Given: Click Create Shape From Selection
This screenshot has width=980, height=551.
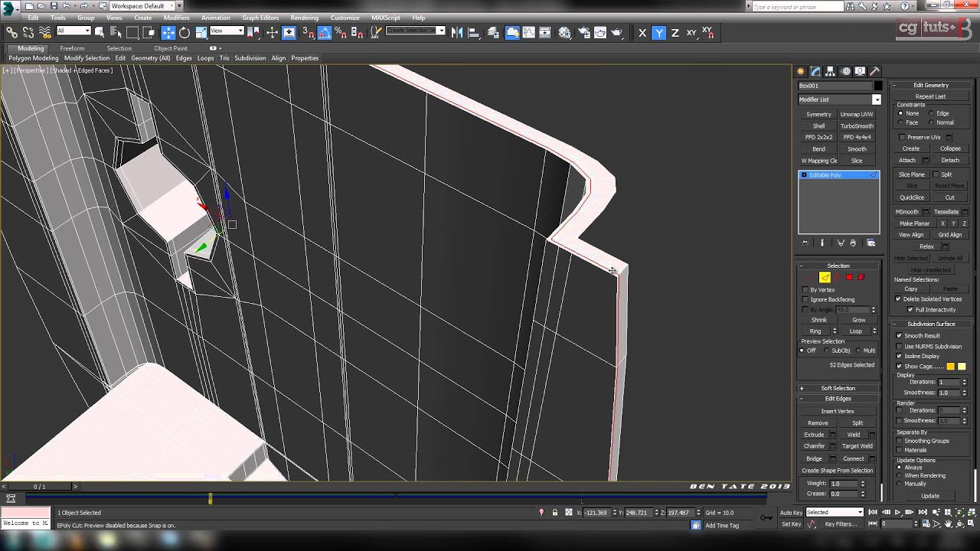Looking at the screenshot, I should click(838, 471).
